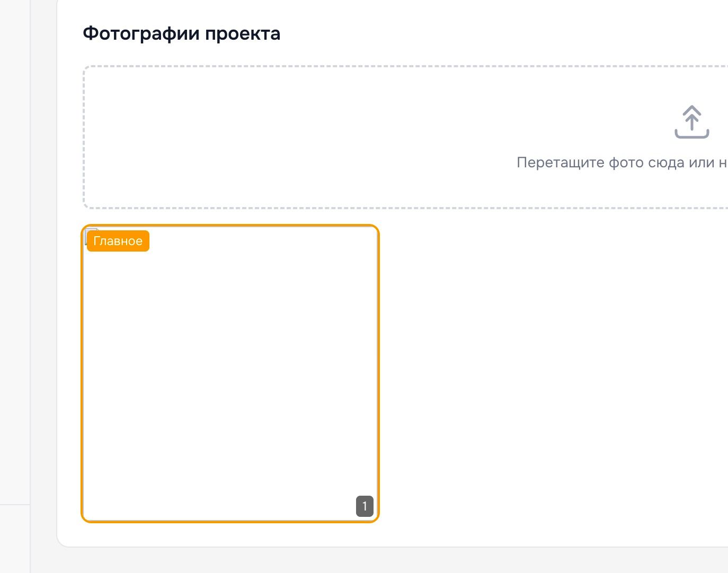
Task: Click the tray icon under the upload arrow
Action: pos(692,135)
